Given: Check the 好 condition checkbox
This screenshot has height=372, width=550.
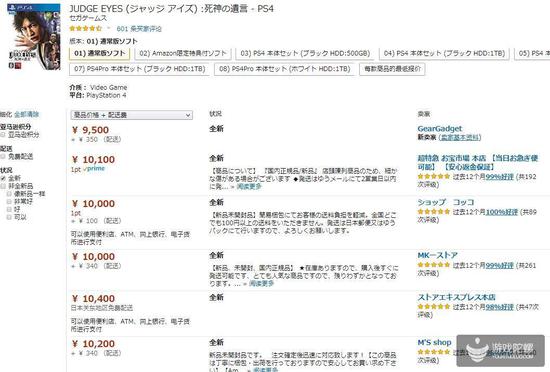Looking at the screenshot, I should [x=9, y=209].
